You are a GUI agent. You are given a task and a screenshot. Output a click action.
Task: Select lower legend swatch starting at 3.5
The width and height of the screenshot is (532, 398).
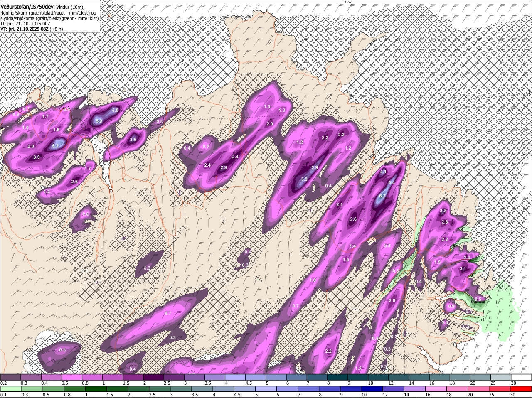click(203, 389)
